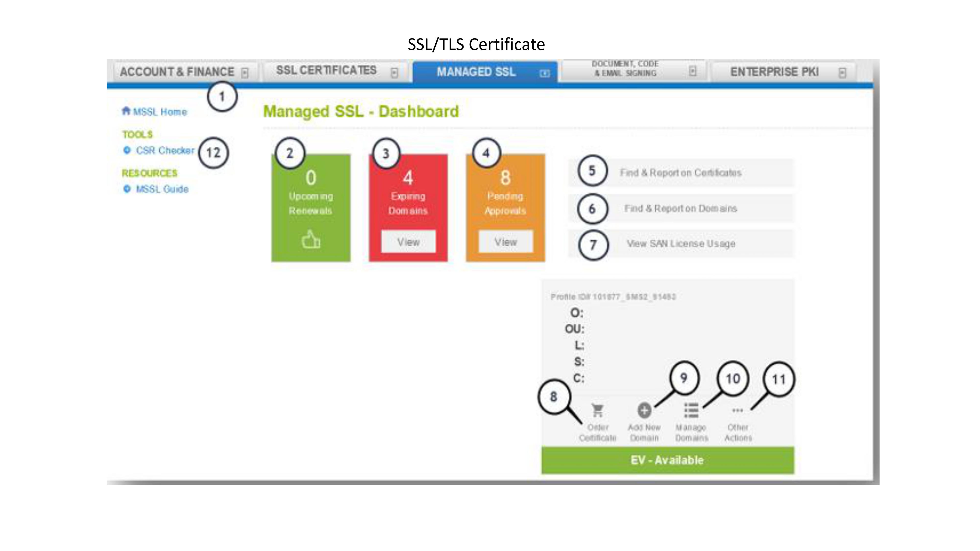
Task: Open Other Actions three-dots icon
Action: (x=737, y=410)
